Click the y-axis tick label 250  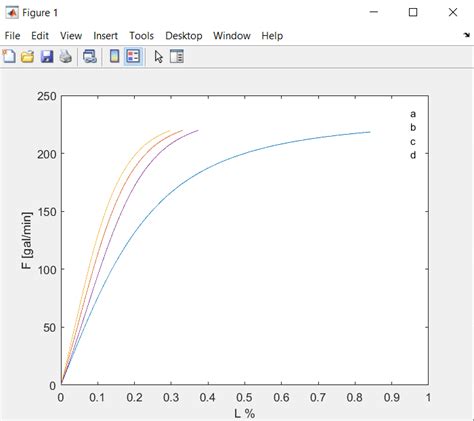tap(47, 97)
